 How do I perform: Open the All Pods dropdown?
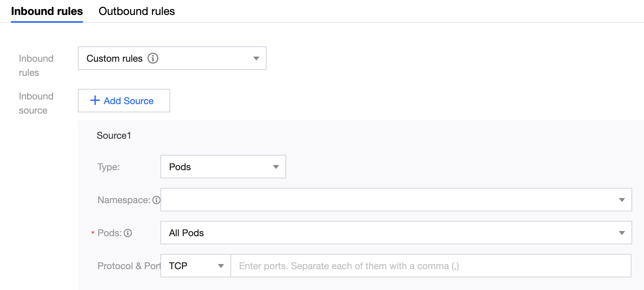pos(396,233)
